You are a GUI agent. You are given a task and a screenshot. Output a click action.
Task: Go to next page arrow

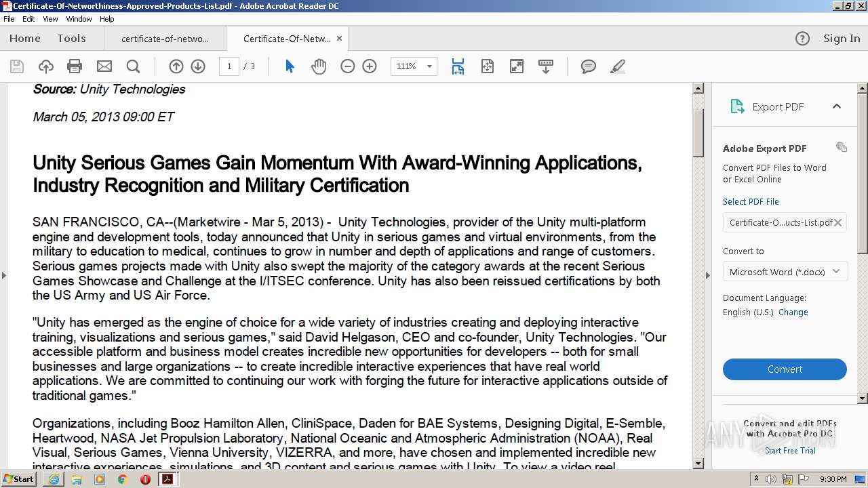tap(198, 66)
